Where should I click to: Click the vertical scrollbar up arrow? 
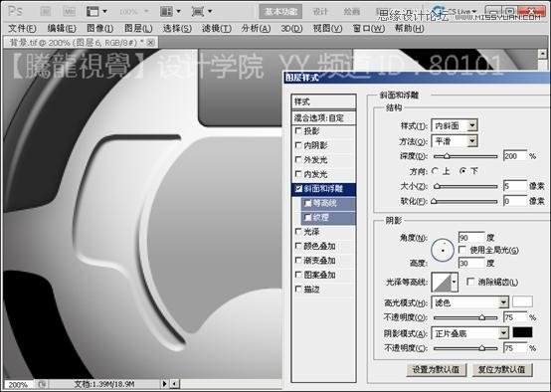(x=543, y=54)
